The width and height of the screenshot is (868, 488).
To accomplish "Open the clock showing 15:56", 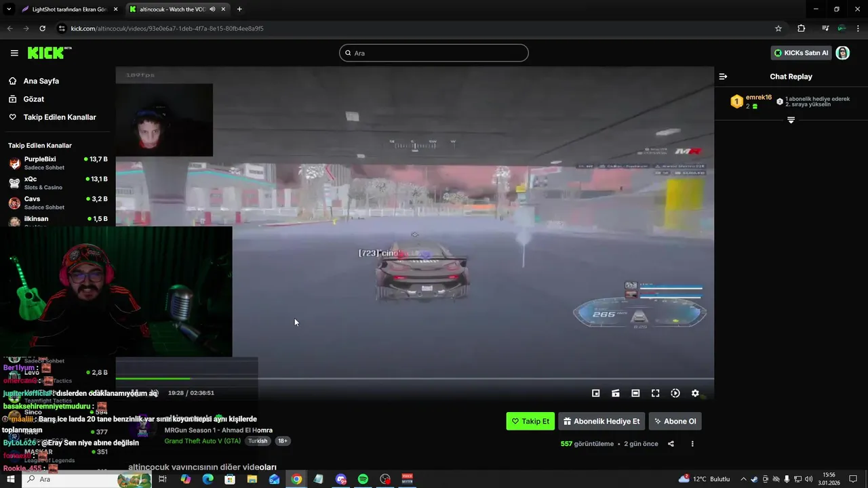I will [829, 479].
